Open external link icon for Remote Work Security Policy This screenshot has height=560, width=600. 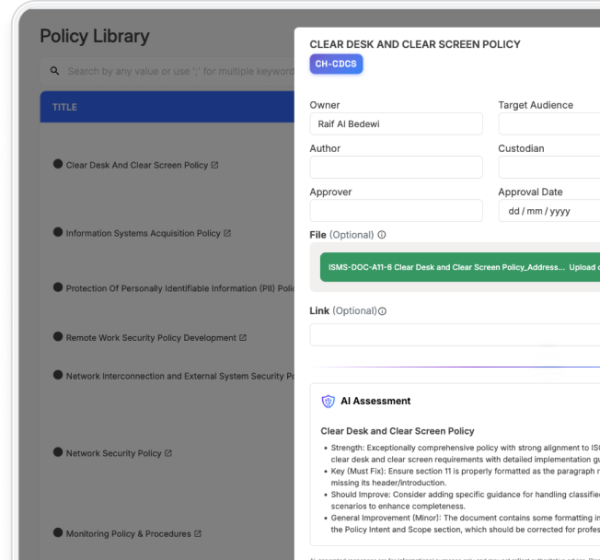pos(243,338)
